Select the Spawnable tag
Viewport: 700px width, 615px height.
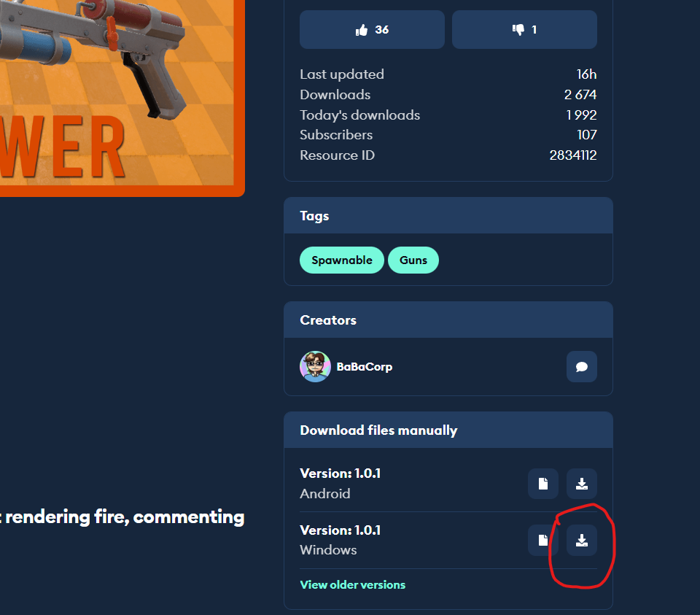342,260
